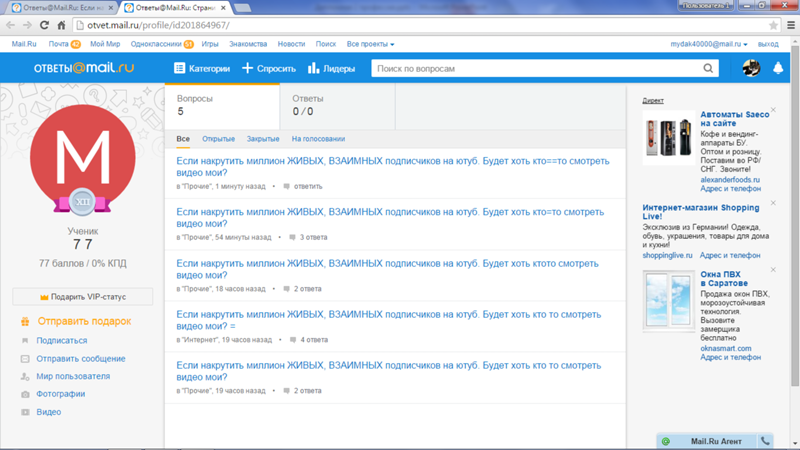Click Спросить to ask a question
The width and height of the screenshot is (800, 450).
(269, 68)
